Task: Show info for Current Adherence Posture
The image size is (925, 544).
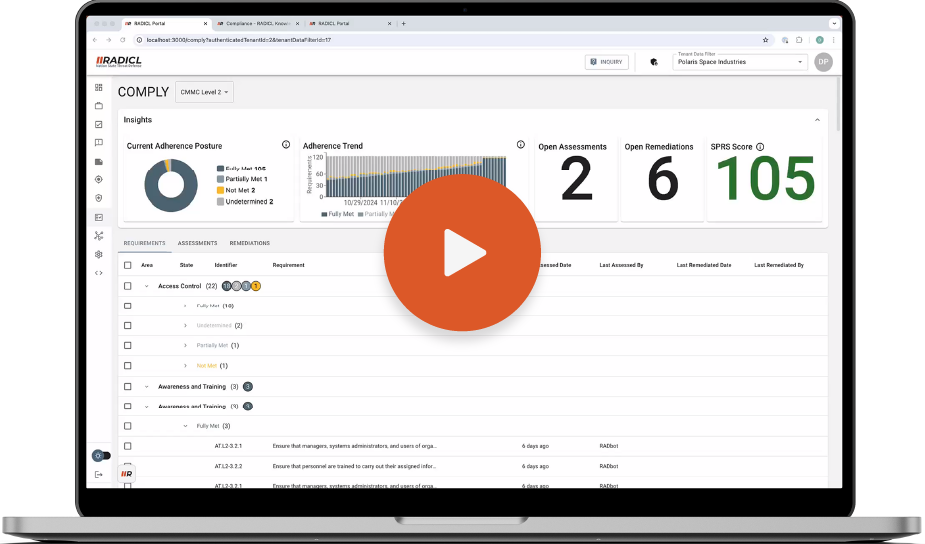Action: [x=286, y=145]
